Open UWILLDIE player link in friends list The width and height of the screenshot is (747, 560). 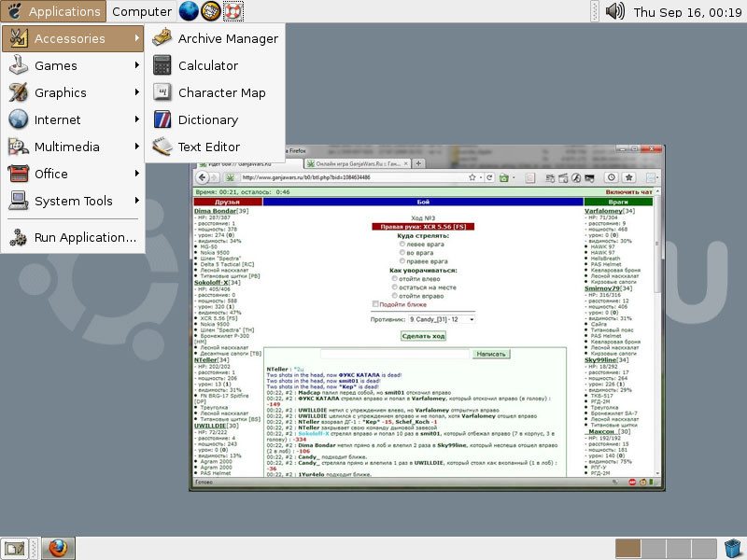pyautogui.click(x=209, y=426)
